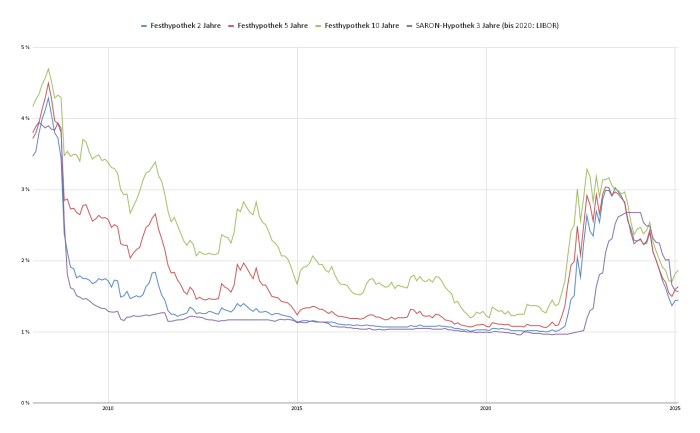Viewport: 700px width, 433px height.
Task: Click the 1 % y-axis label
Action: coord(25,332)
